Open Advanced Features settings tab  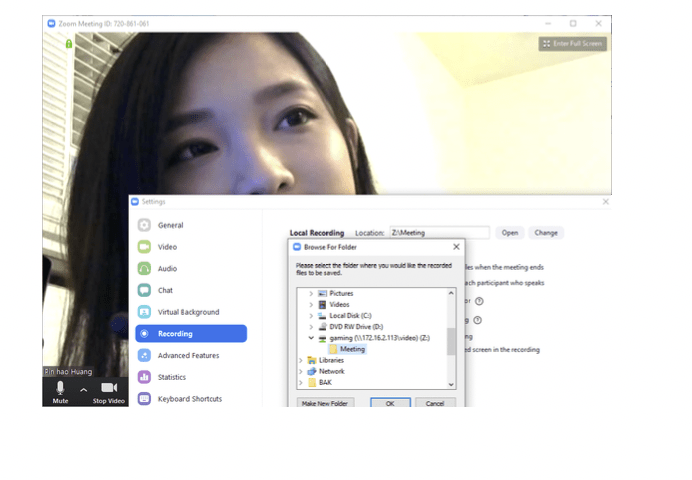point(189,355)
